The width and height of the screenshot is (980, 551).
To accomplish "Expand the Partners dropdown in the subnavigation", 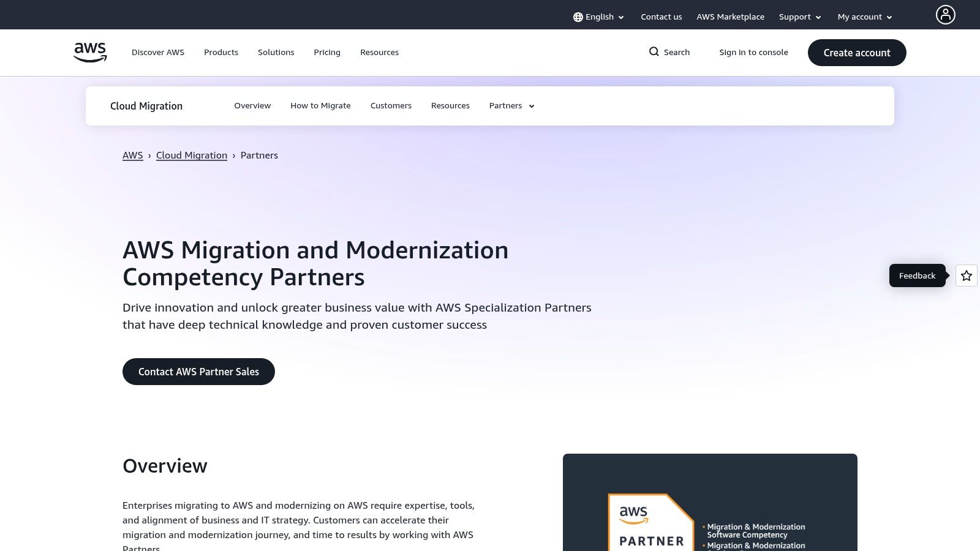I will pos(511,105).
